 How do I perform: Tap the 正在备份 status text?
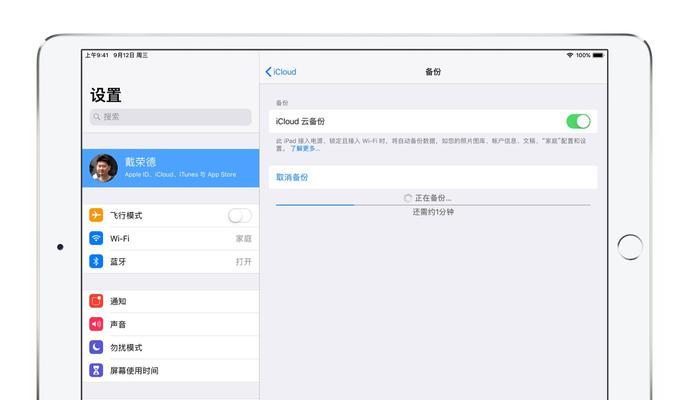coord(433,198)
